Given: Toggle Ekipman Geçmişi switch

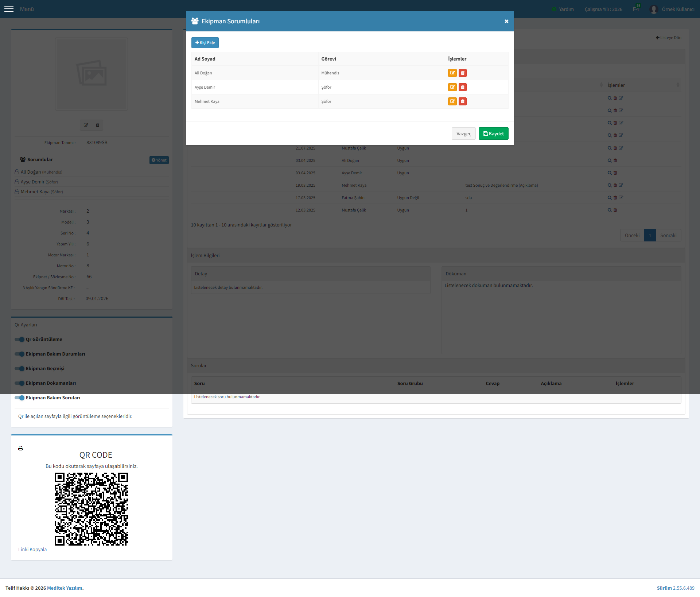Looking at the screenshot, I should tap(19, 368).
